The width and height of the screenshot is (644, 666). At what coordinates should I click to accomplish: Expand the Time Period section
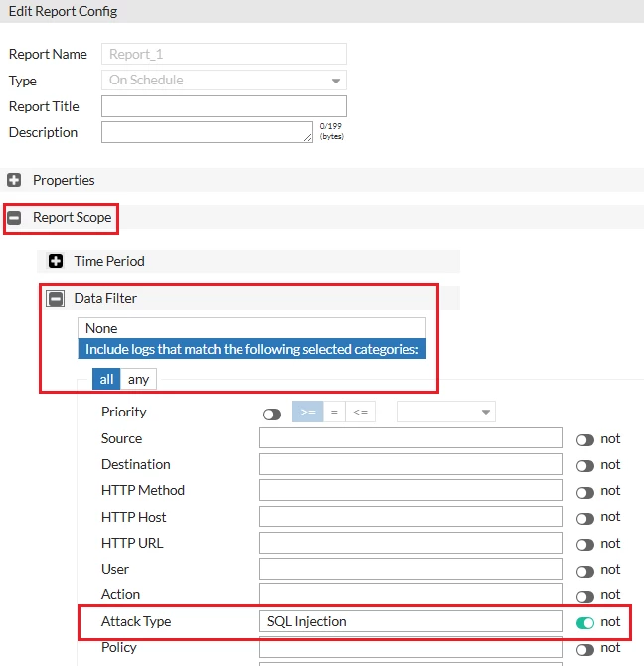[x=56, y=261]
